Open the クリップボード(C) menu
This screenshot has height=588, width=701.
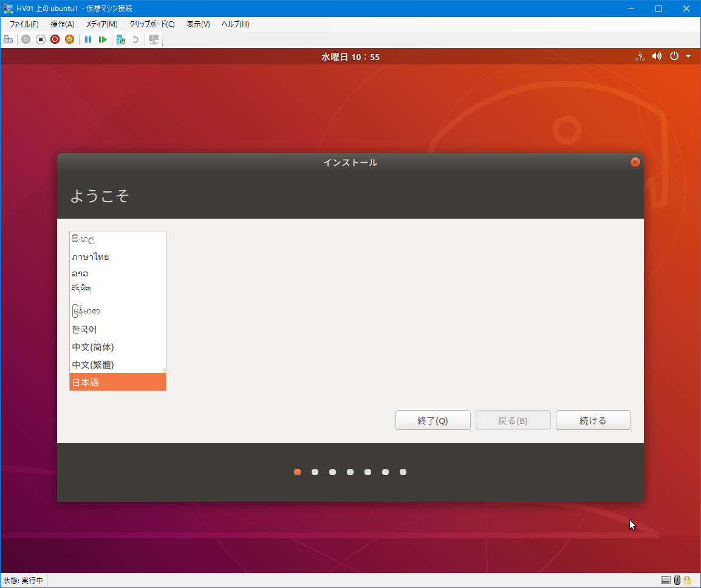point(152,24)
